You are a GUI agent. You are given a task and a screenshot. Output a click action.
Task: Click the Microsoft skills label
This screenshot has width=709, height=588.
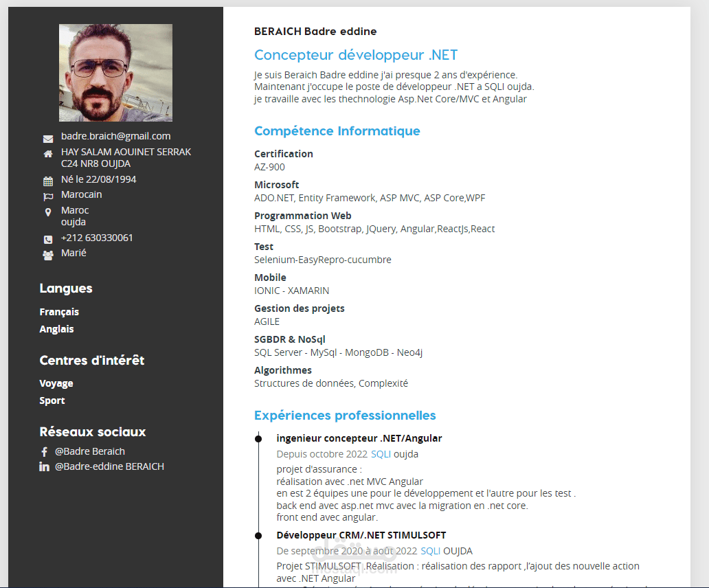pyautogui.click(x=276, y=185)
